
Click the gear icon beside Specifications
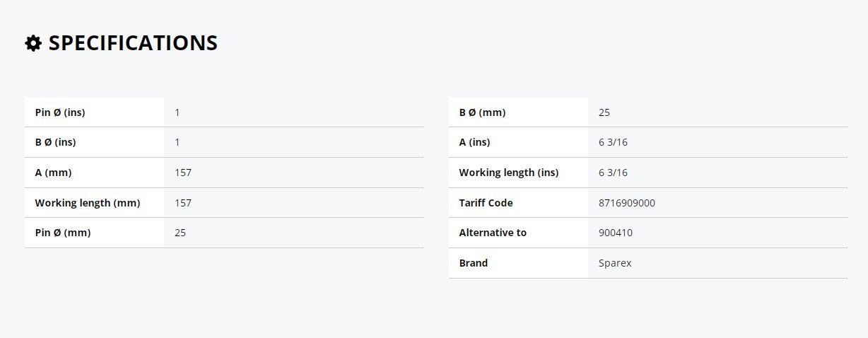pyautogui.click(x=33, y=43)
